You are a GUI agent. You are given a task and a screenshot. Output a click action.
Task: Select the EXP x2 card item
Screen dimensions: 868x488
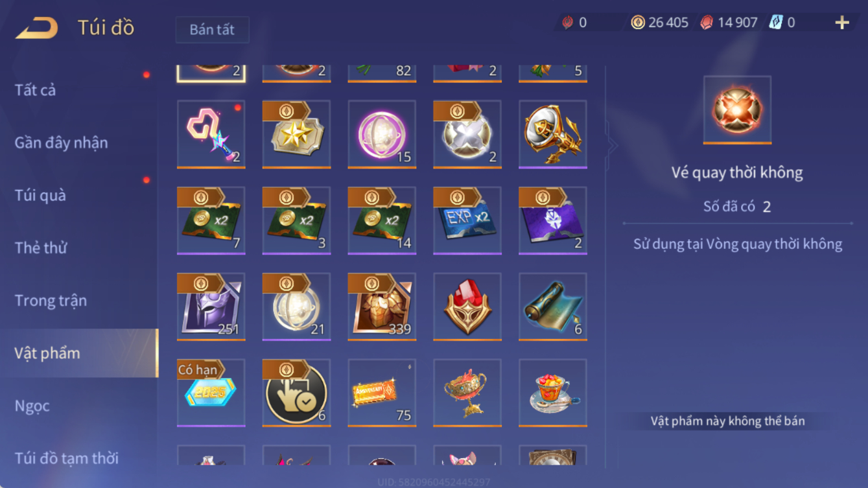click(467, 220)
